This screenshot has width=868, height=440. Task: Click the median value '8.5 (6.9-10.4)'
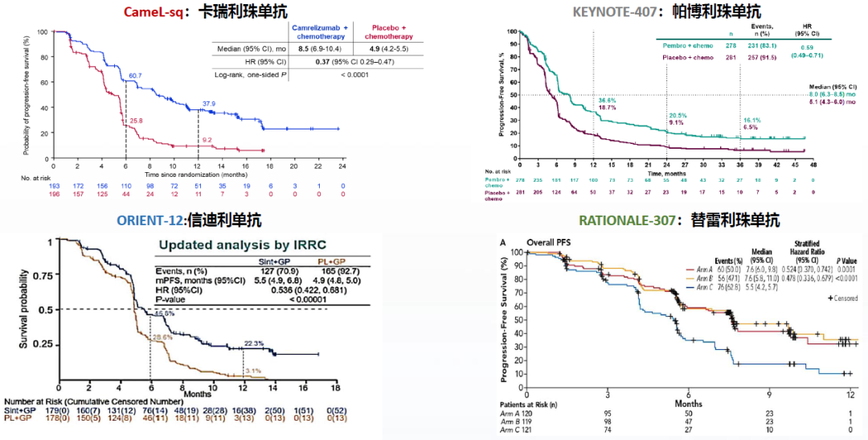point(321,48)
